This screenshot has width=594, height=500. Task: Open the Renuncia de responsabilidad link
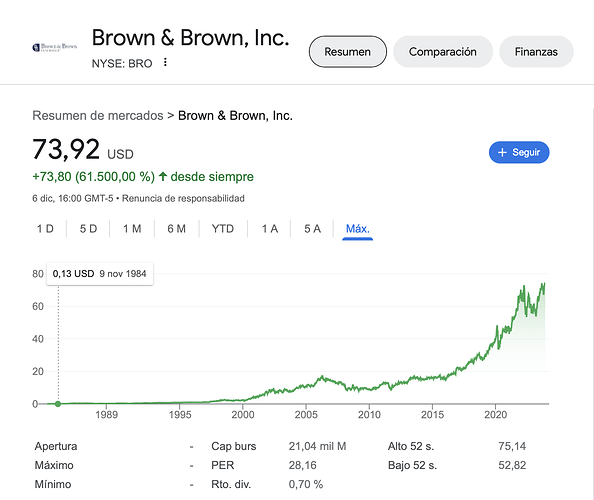pos(183,198)
